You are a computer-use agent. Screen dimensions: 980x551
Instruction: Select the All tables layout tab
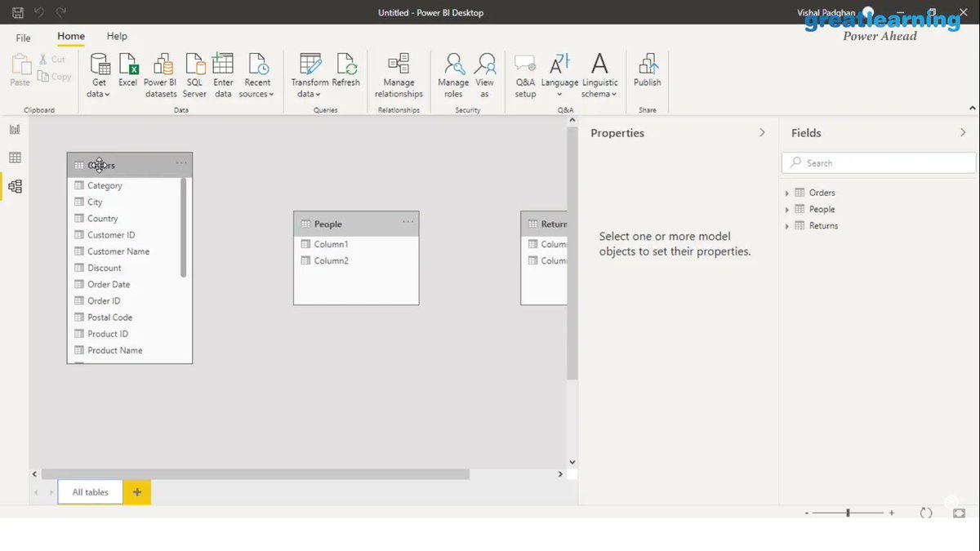91,492
